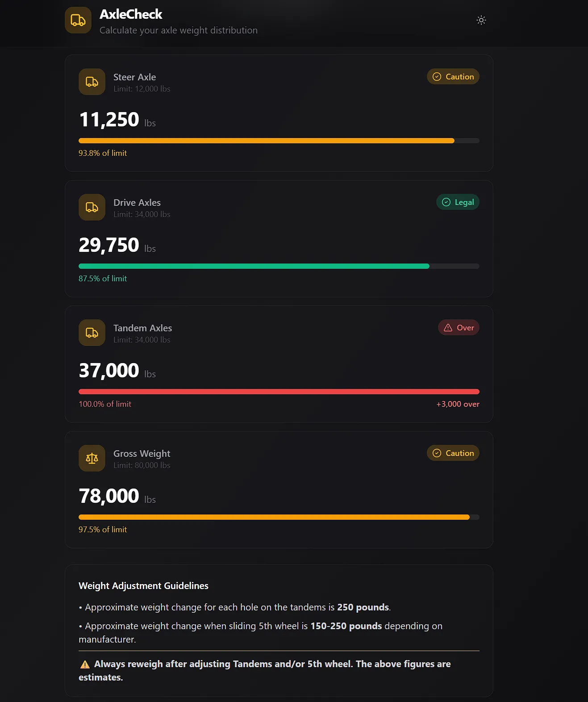Click the AxleCheck app title
Image resolution: width=588 pixels, height=702 pixels.
(131, 14)
